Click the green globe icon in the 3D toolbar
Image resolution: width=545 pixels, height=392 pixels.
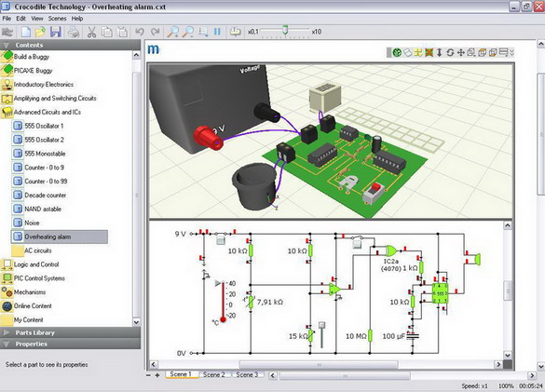(397, 52)
